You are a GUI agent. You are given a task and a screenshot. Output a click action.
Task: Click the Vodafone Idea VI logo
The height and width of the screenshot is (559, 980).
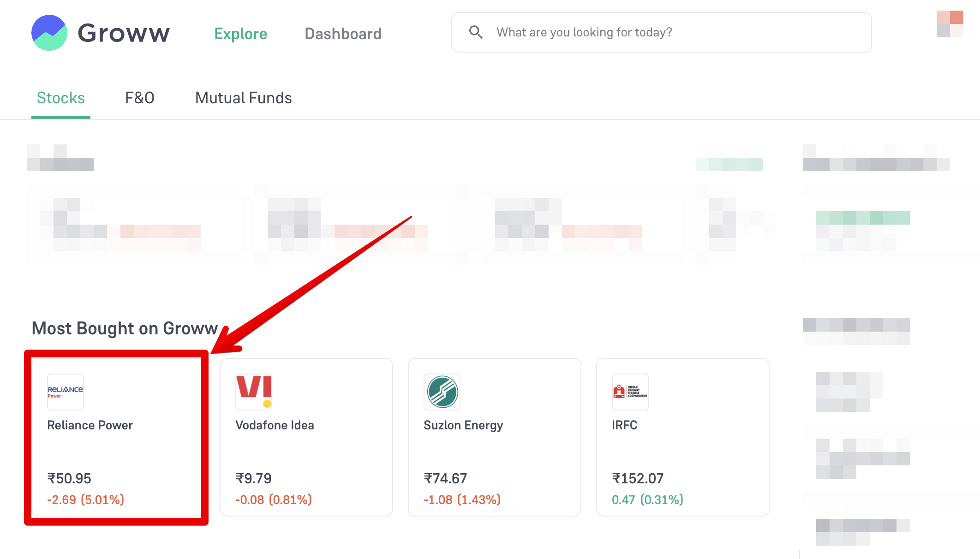point(254,392)
